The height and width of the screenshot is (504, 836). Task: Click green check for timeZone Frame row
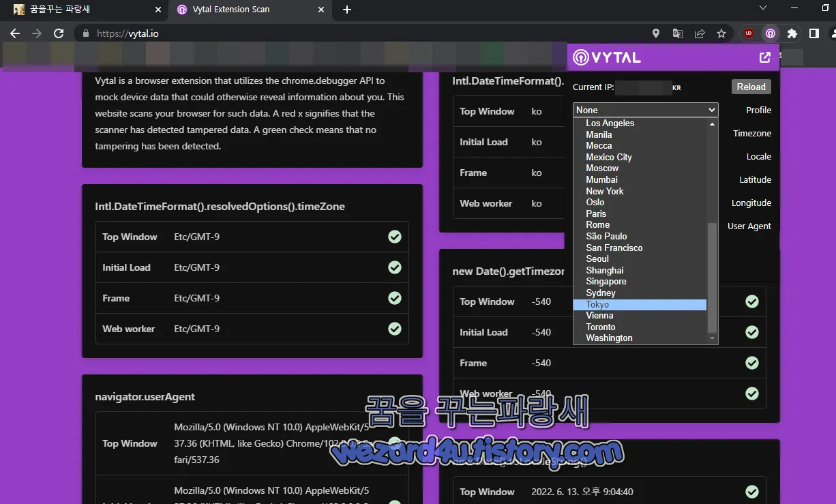coord(395,298)
